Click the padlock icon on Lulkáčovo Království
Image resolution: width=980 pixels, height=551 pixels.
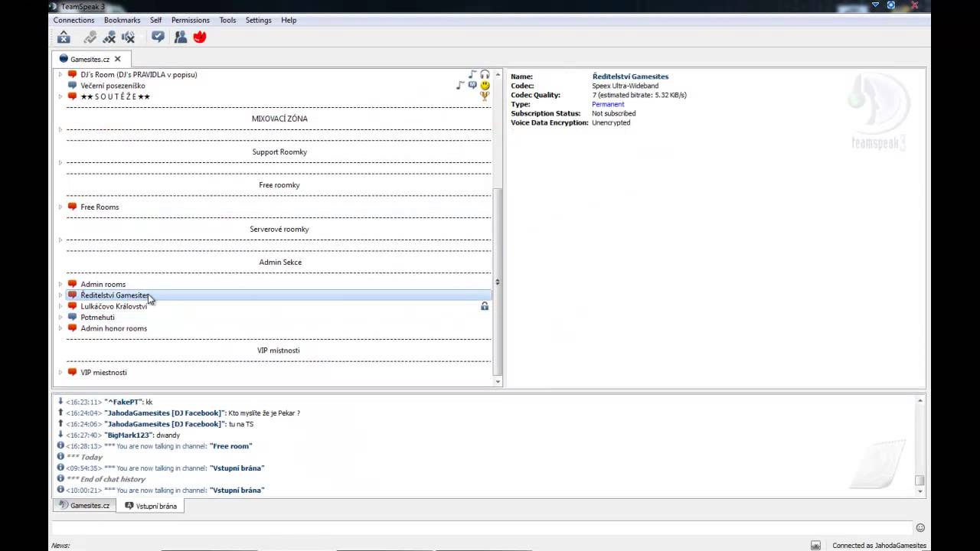coord(485,306)
